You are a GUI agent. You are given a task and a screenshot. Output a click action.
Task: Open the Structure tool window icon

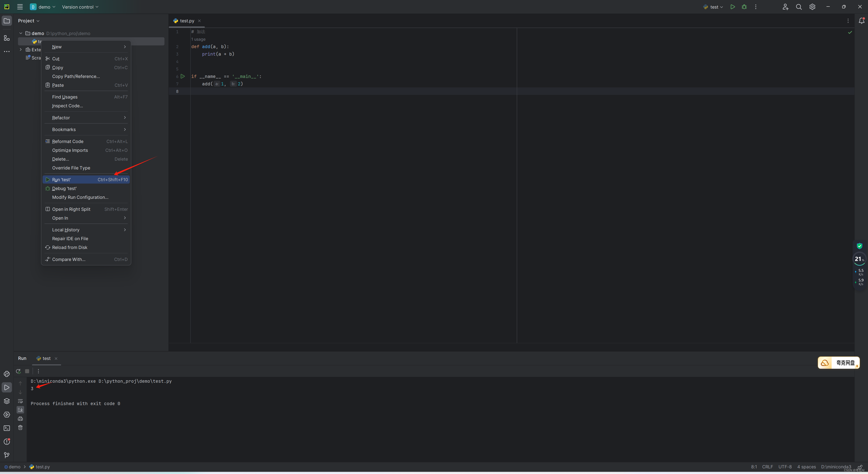click(x=7, y=38)
